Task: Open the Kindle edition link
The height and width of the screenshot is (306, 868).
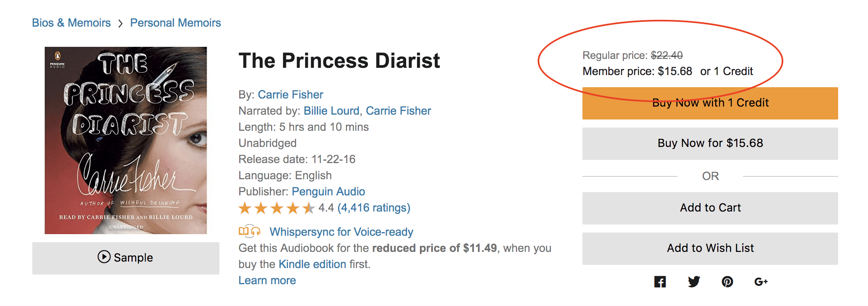Action: point(313,264)
